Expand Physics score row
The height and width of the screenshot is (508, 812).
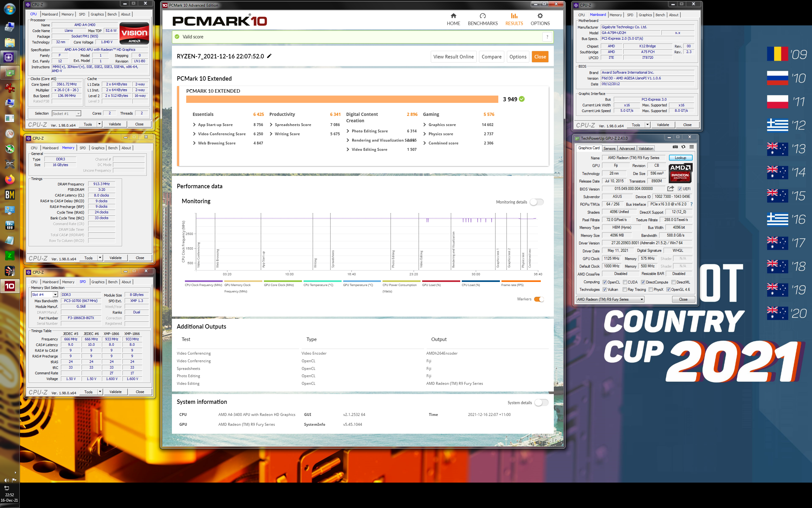click(x=459, y=134)
